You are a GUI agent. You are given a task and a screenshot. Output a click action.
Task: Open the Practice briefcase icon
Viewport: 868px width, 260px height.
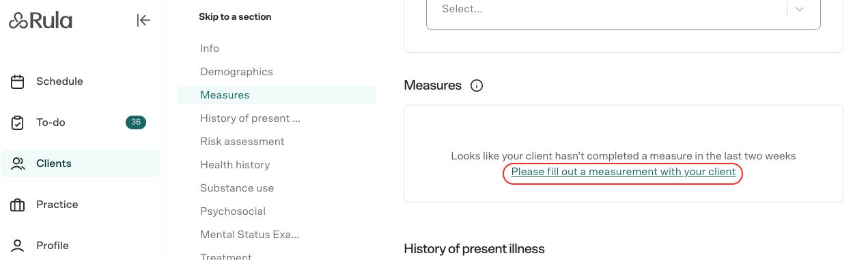18,205
